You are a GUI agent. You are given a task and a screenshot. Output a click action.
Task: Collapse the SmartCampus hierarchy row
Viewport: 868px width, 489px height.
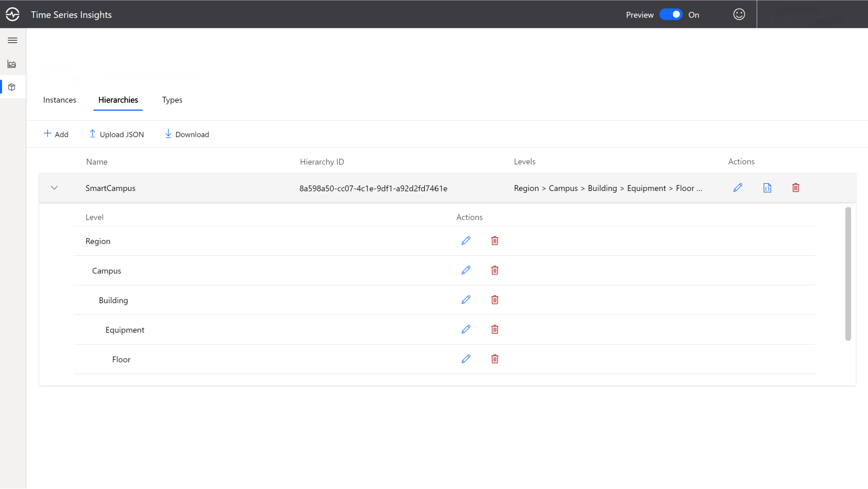click(54, 188)
